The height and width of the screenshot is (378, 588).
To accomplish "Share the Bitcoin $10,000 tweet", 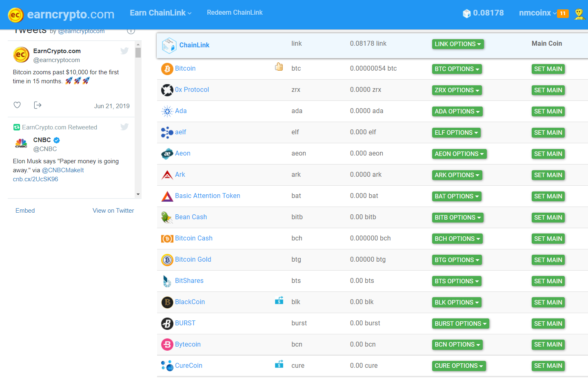I will point(38,105).
